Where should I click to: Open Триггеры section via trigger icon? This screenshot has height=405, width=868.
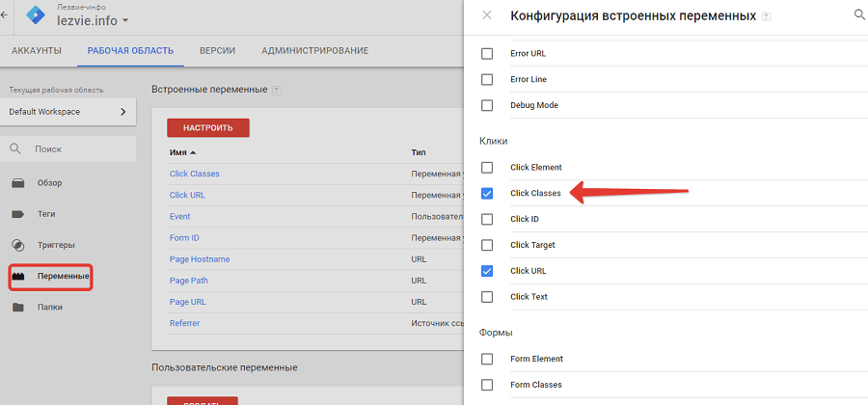18,245
